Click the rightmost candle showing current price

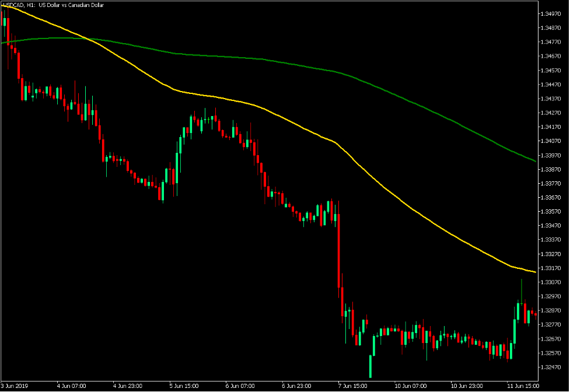click(536, 315)
